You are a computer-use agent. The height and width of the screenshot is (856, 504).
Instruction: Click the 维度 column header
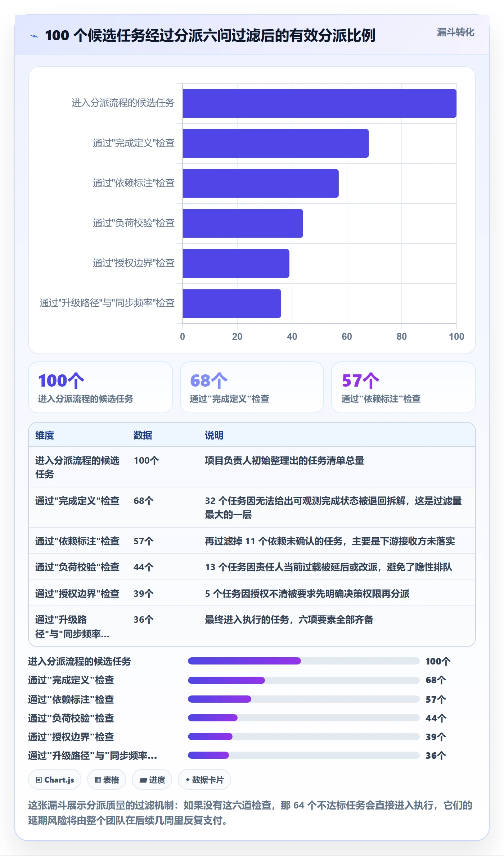[45, 435]
